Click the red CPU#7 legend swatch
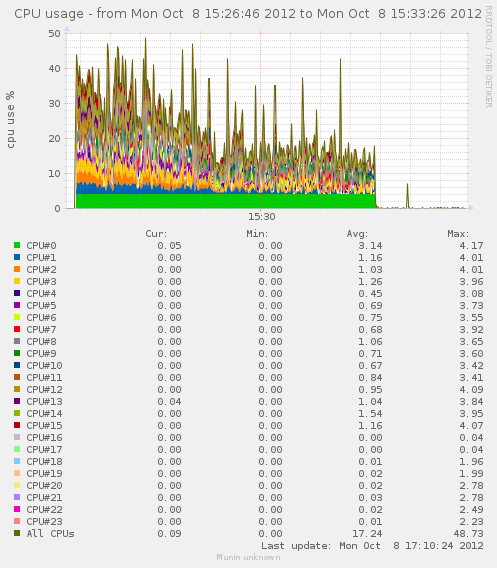This screenshot has width=497, height=568. tap(17, 329)
